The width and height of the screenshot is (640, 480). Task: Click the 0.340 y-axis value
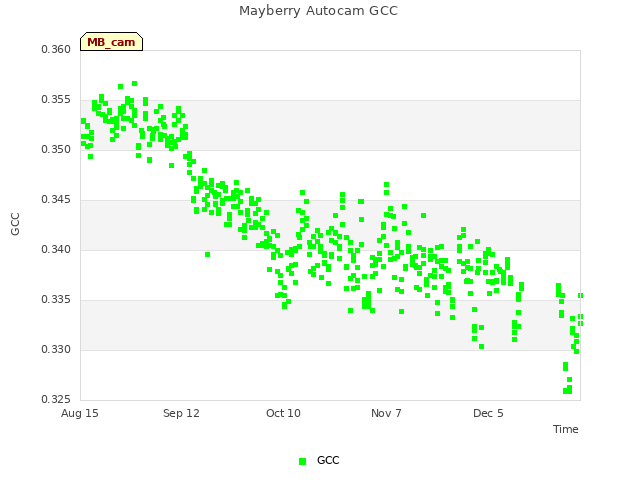56,249
